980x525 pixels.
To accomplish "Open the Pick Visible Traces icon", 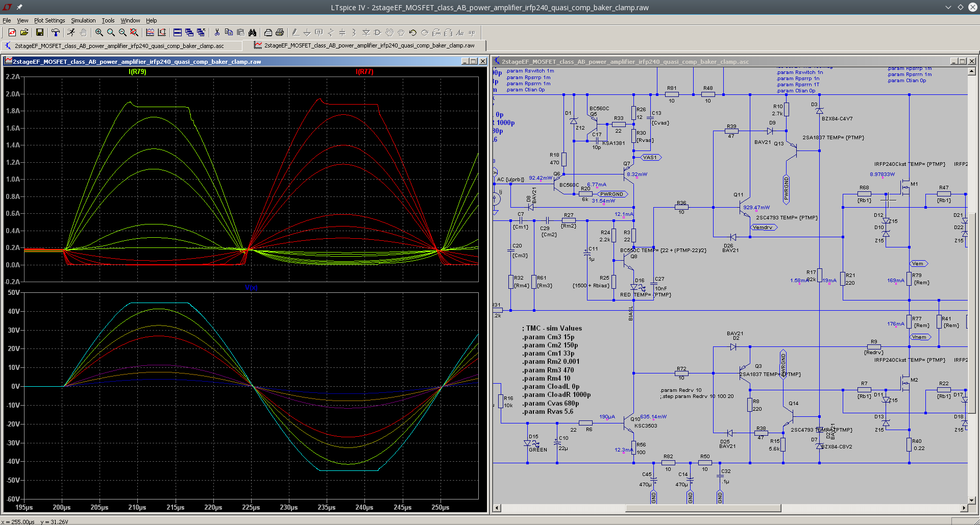I will 150,33.
